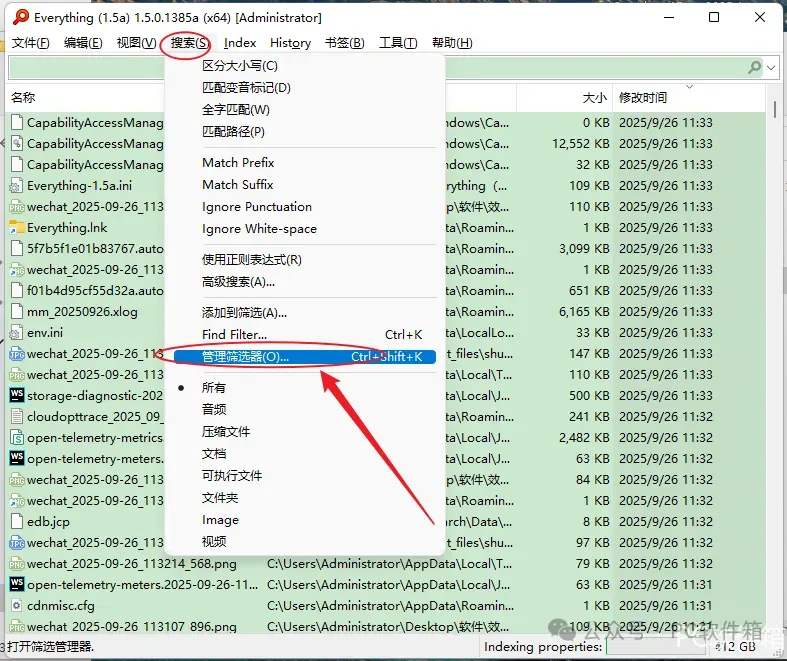Select the 文档 filter
This screenshot has width=787, height=661.
click(x=305, y=454)
